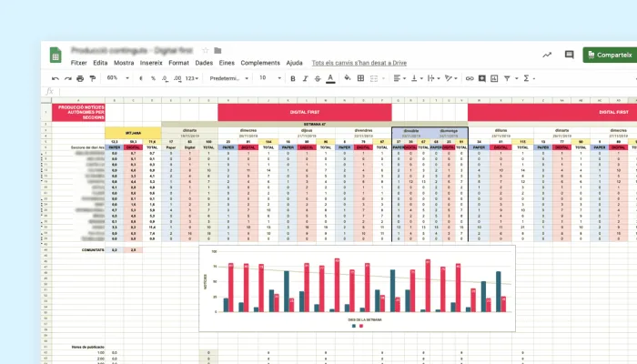
Task: Open the Google Sheets home logo
Action: [x=56, y=56]
